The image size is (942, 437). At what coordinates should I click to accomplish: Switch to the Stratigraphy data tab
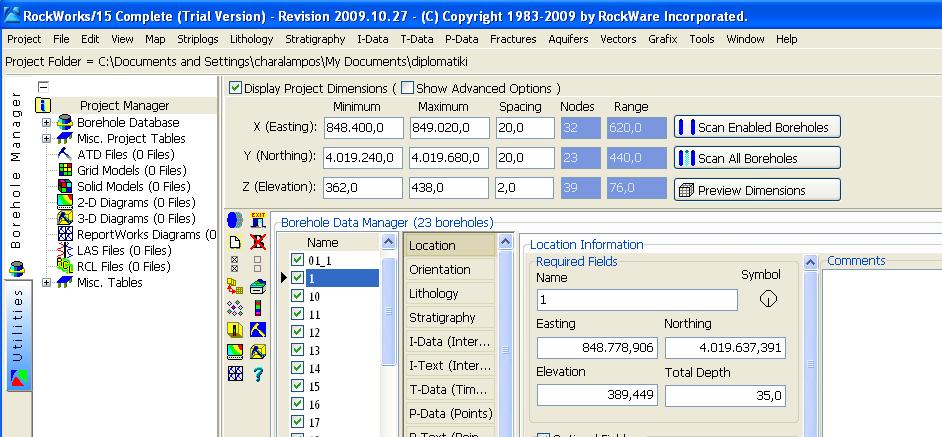coord(451,318)
